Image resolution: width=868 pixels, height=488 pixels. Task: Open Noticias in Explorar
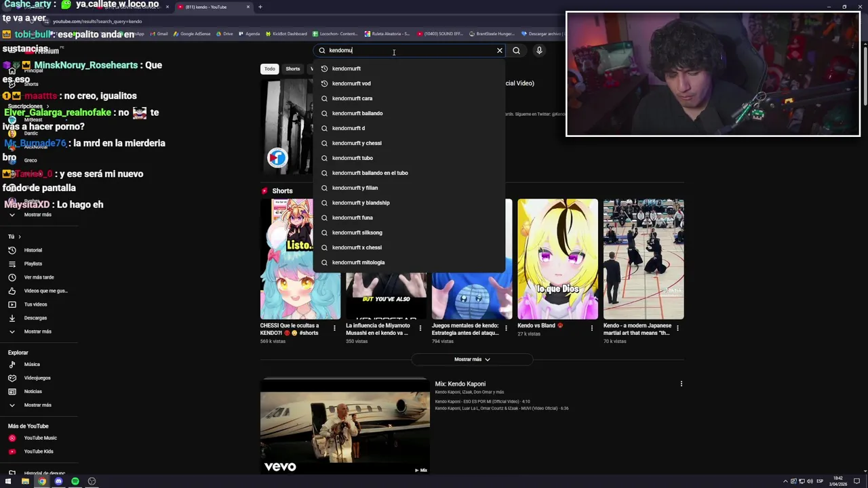pyautogui.click(x=33, y=392)
